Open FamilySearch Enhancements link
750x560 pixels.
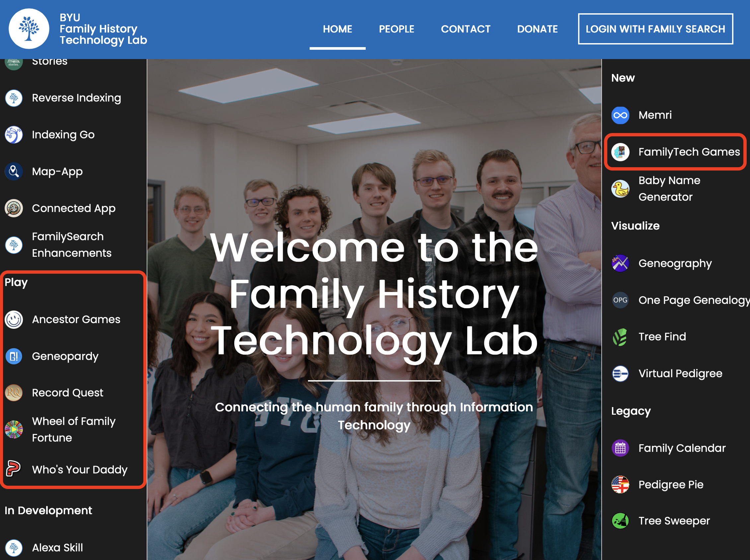click(72, 245)
